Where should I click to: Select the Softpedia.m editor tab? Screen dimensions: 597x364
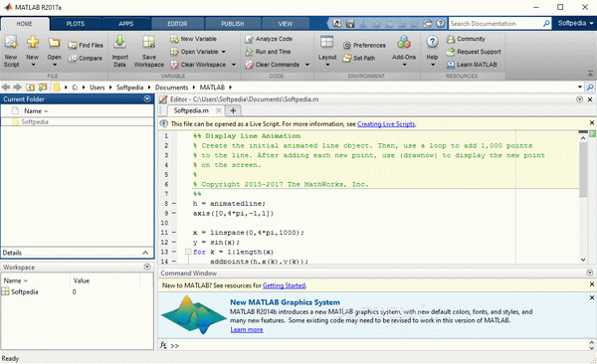191,110
